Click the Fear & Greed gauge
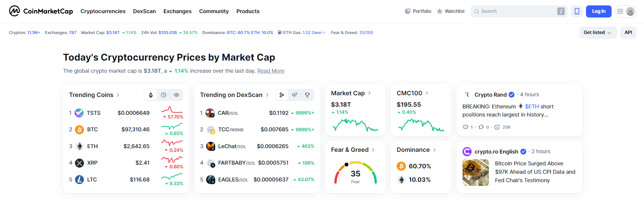Screen dimensions: 644x202 [x=355, y=173]
